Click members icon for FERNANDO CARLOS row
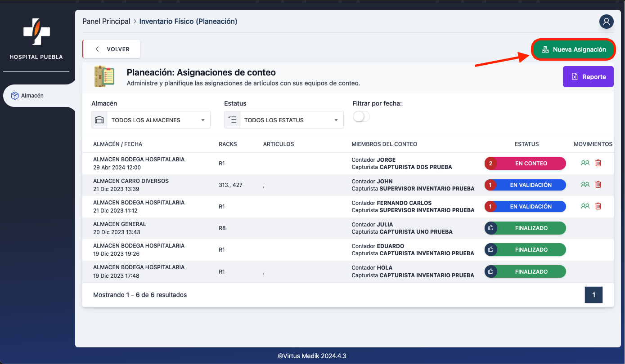625x364 pixels. 585,206
